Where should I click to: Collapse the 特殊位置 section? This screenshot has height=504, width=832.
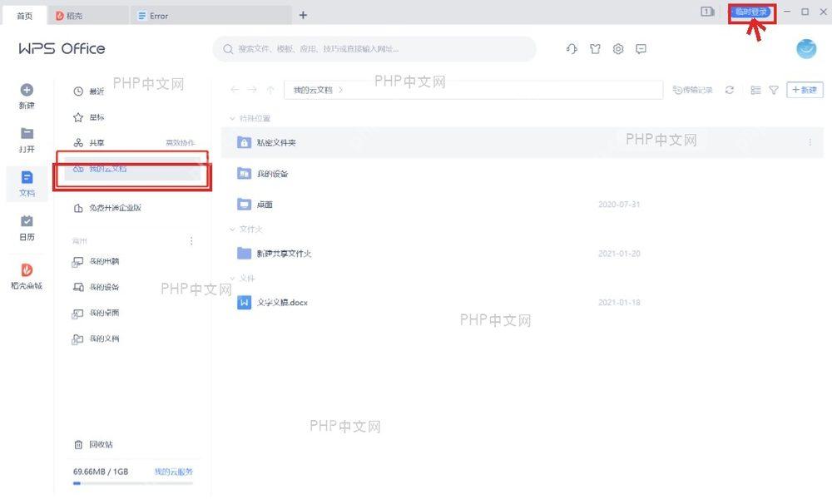point(232,118)
